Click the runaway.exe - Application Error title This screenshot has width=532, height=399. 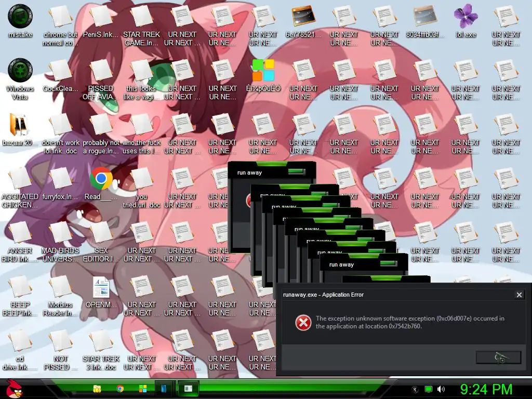click(x=323, y=295)
